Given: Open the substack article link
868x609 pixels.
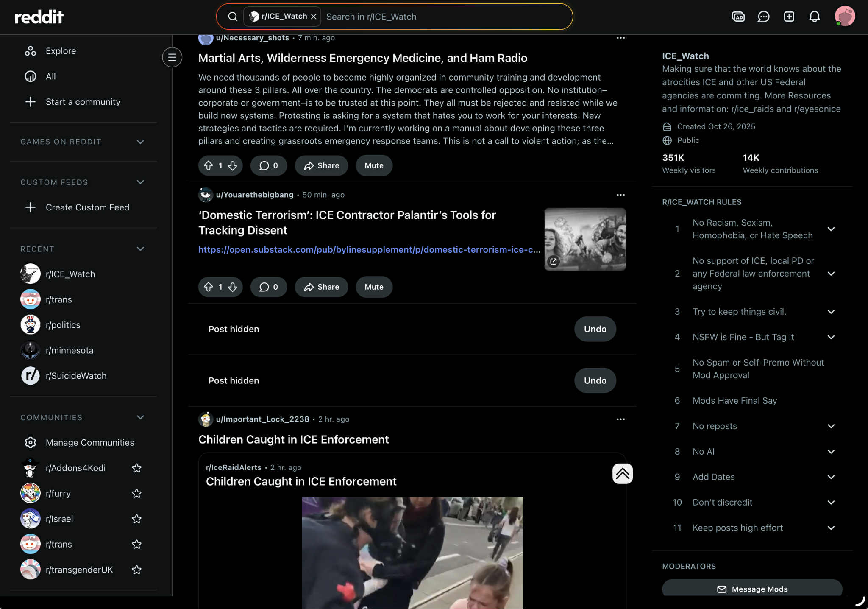Looking at the screenshot, I should pyautogui.click(x=369, y=250).
